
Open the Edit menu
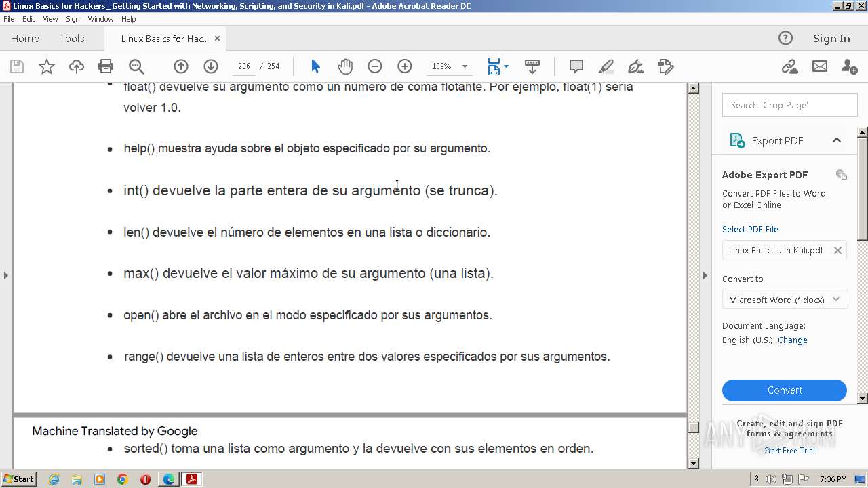pos(28,19)
